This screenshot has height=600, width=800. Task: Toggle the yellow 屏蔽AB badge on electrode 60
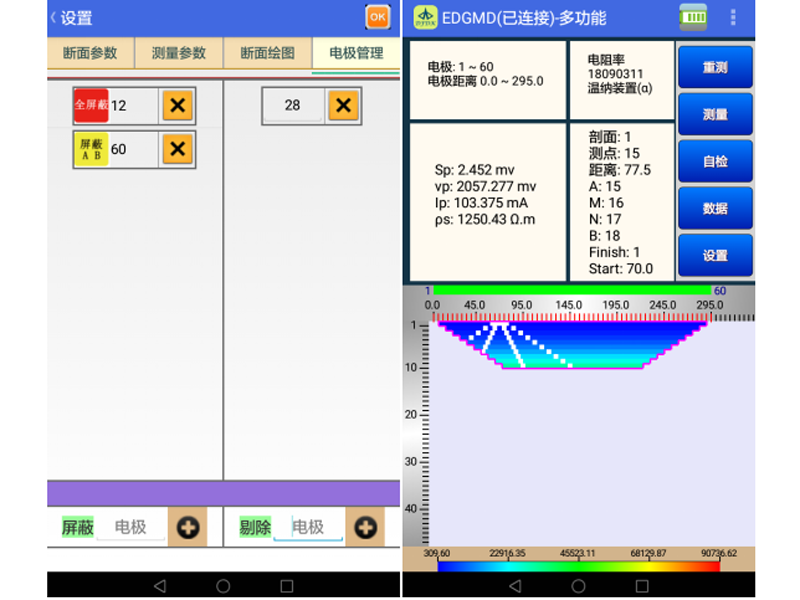click(x=91, y=149)
